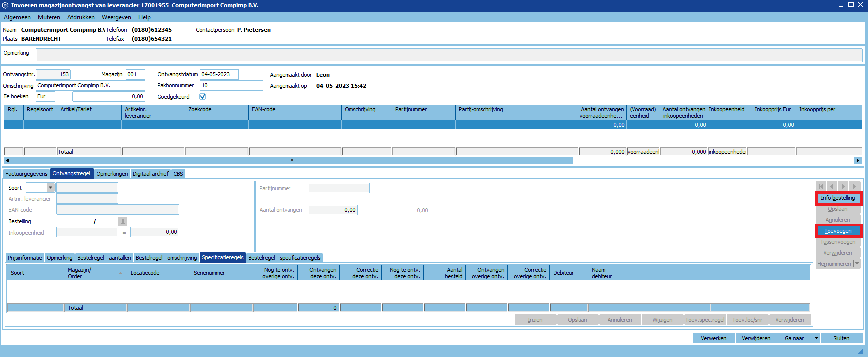Click the grid's left scroll arrow
Viewport: 868px width, 357px height.
tap(7, 160)
